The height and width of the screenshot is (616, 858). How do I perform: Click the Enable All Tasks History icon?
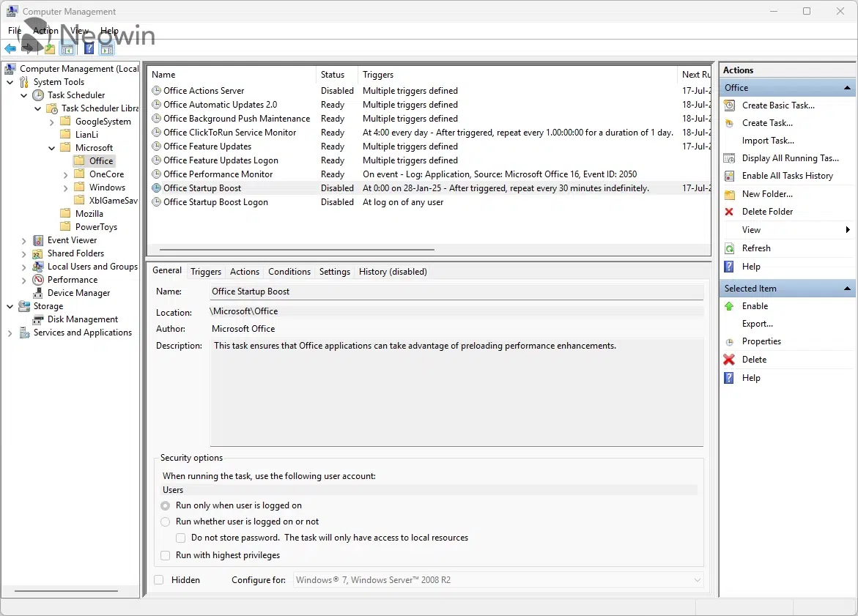point(729,176)
